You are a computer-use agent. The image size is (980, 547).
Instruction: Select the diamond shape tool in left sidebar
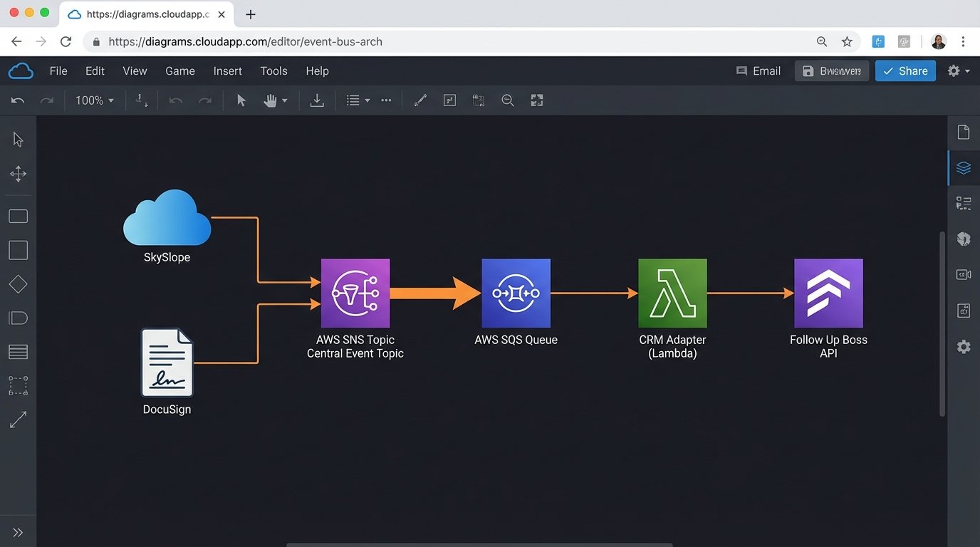[x=18, y=285]
